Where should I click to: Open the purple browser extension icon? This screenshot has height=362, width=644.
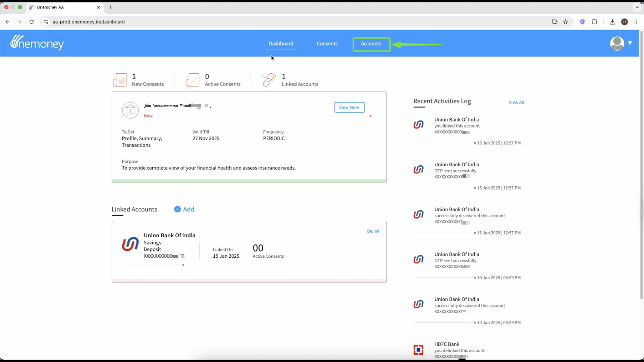click(x=582, y=22)
